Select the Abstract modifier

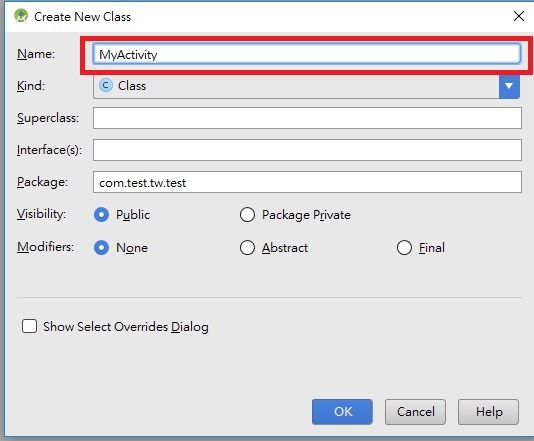(x=247, y=248)
